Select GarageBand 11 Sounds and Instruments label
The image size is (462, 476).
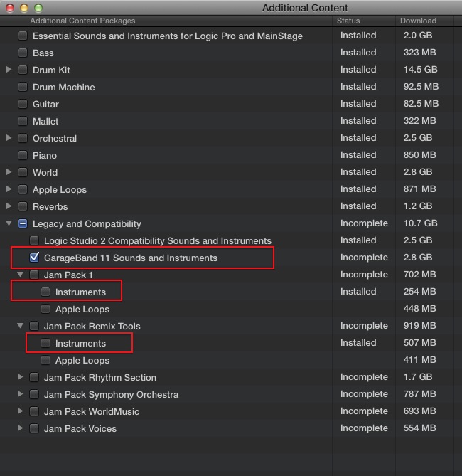131,258
